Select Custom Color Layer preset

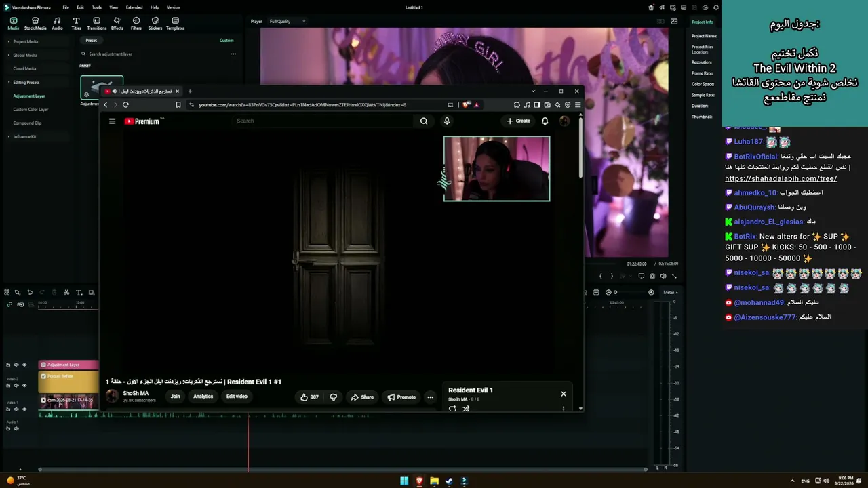click(31, 109)
